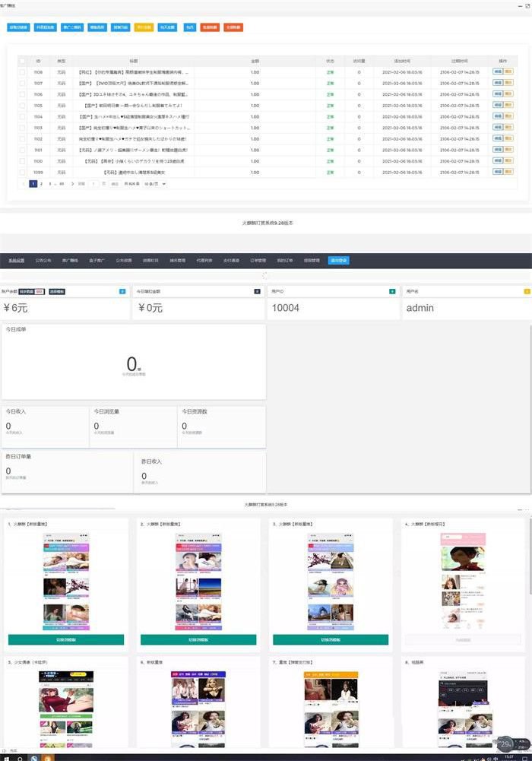Click the teal badge icon in 用户ID card
This screenshot has height=761, width=532.
pos(392,291)
